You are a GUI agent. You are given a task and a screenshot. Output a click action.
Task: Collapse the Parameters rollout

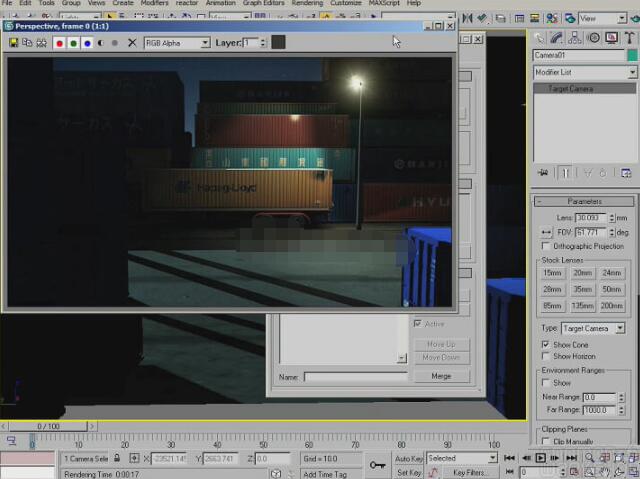[x=584, y=202]
